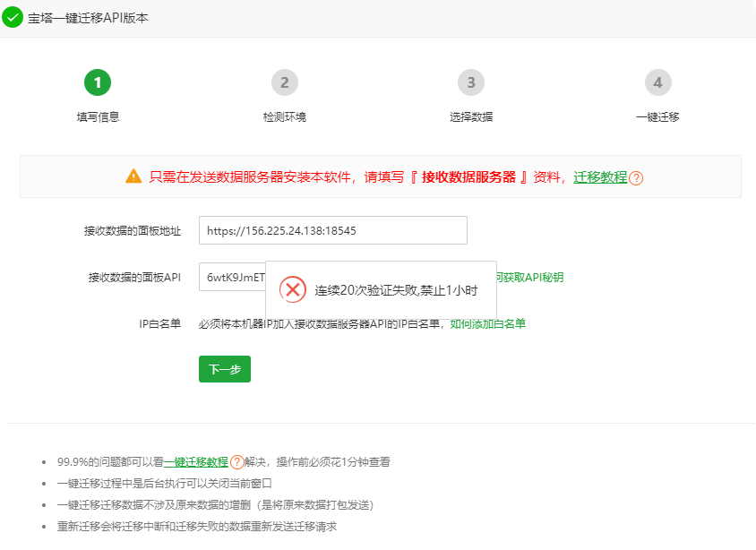The width and height of the screenshot is (756, 550).
Task: Click the IP白名单 label
Action: pos(160,324)
